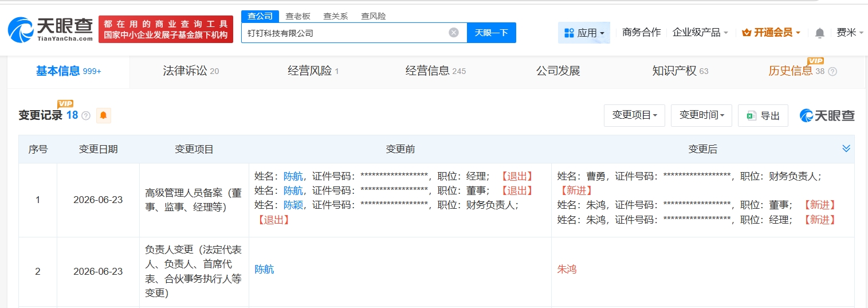Open the 费米 user account menu
This screenshot has height=308, width=868.
coord(849,33)
